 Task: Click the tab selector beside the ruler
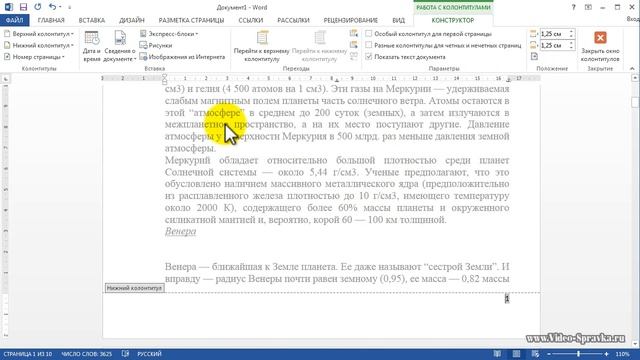click(x=5, y=78)
